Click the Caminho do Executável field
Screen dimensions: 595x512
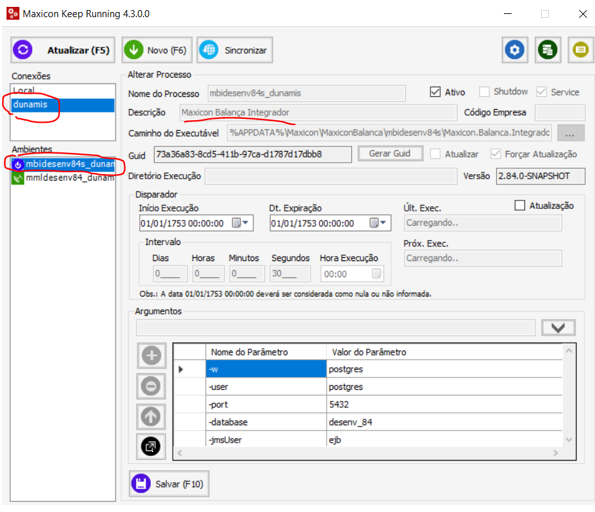[x=389, y=133]
